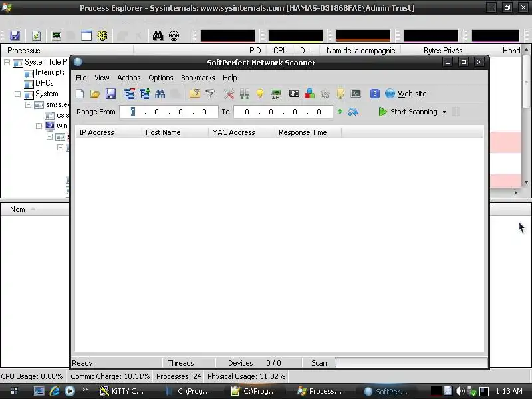Click the expand all tree icon
Viewport: 532px width, 399px height.
pos(144,94)
